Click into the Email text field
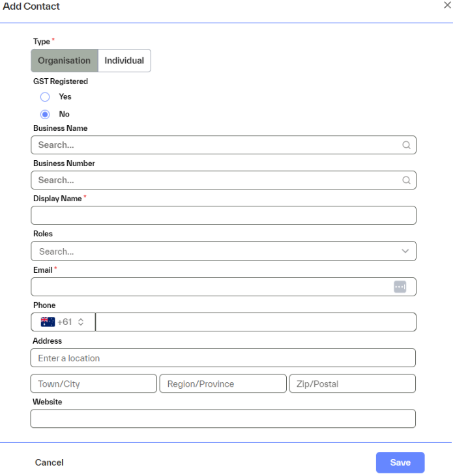Screen dimensions: 453x476 [209, 287]
